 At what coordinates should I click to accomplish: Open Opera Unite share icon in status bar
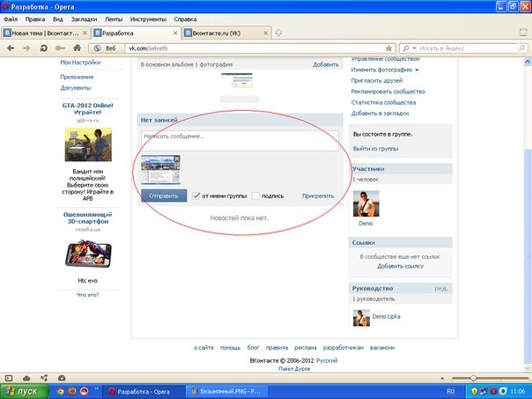click(44, 378)
